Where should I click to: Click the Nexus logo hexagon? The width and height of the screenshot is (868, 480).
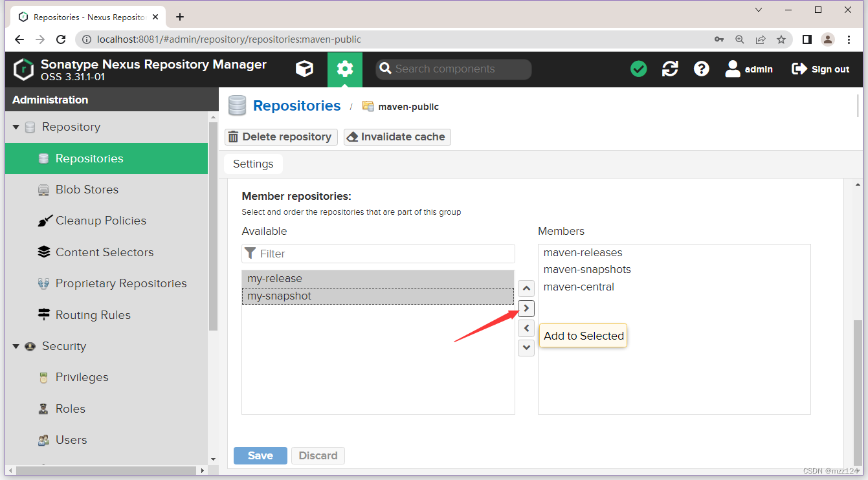click(23, 69)
